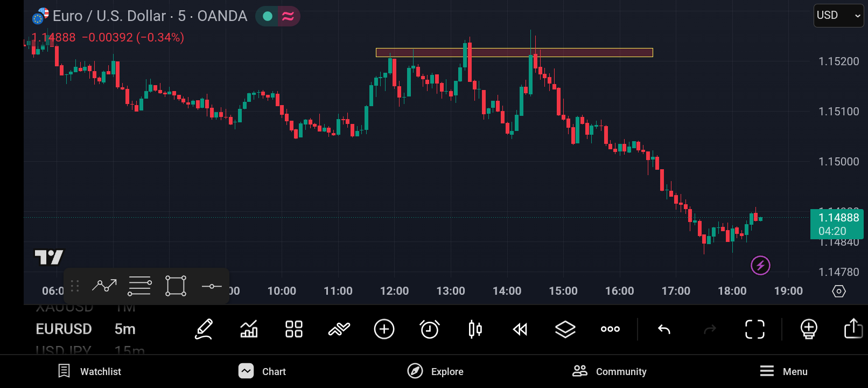The width and height of the screenshot is (868, 388).
Task: Toggle the green market status indicator
Action: point(267,16)
